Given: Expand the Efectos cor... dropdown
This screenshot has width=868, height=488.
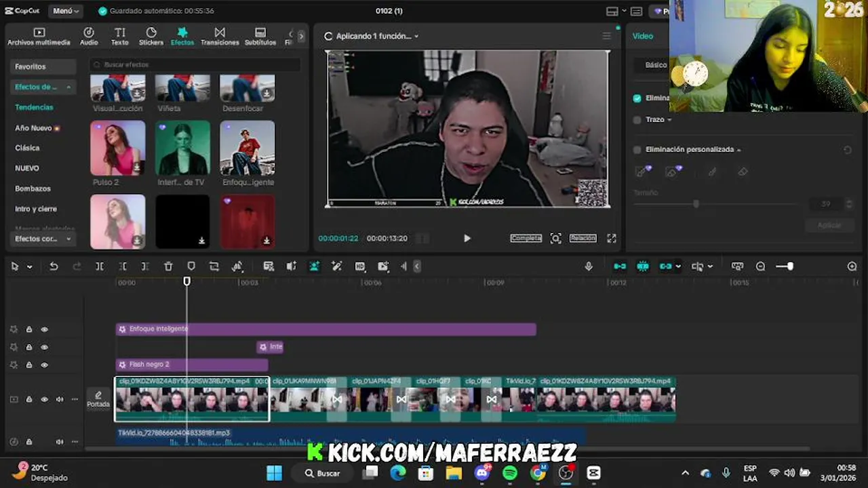Looking at the screenshot, I should (x=68, y=239).
